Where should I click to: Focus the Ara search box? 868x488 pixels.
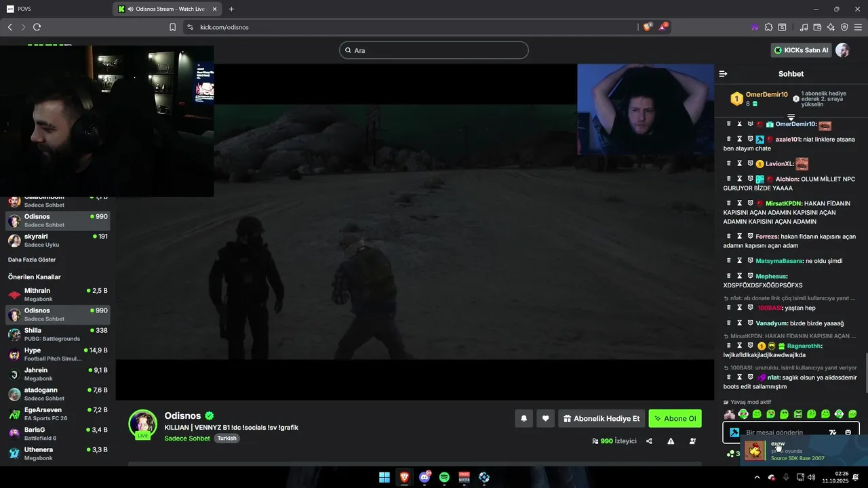433,50
